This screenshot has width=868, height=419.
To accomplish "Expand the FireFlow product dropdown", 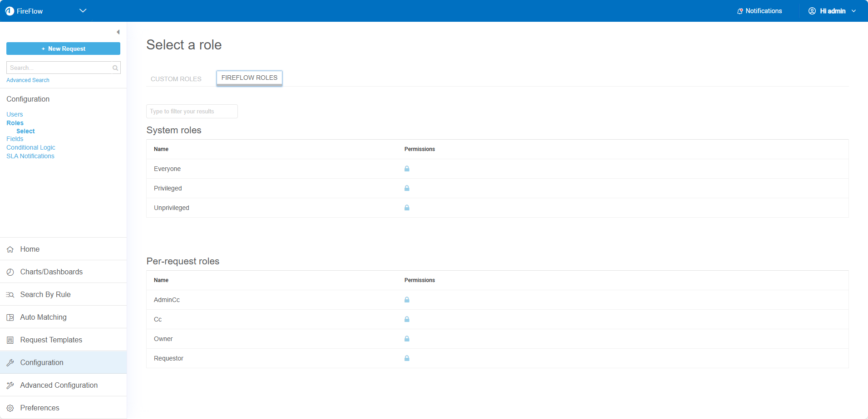I will [83, 11].
